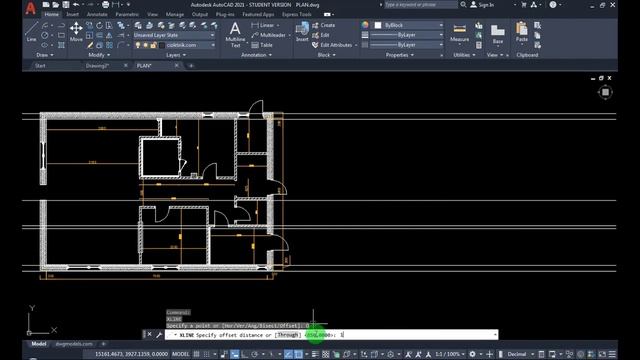Screen dimensions: 640x360
Task: Open the annotation scale 1:1 dropdown
Action: coord(450,354)
